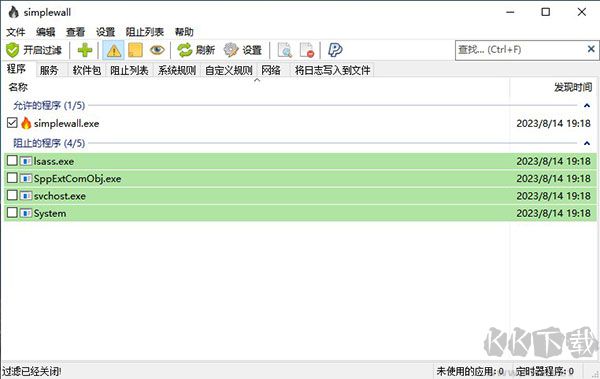Open the 文件 menu
The width and height of the screenshot is (600, 379).
(16, 32)
